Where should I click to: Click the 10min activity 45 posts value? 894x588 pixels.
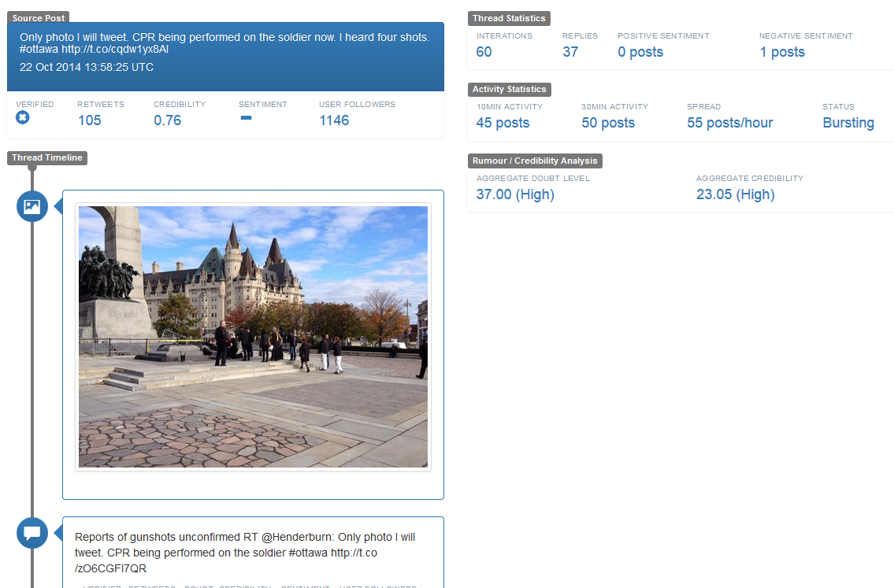[503, 123]
